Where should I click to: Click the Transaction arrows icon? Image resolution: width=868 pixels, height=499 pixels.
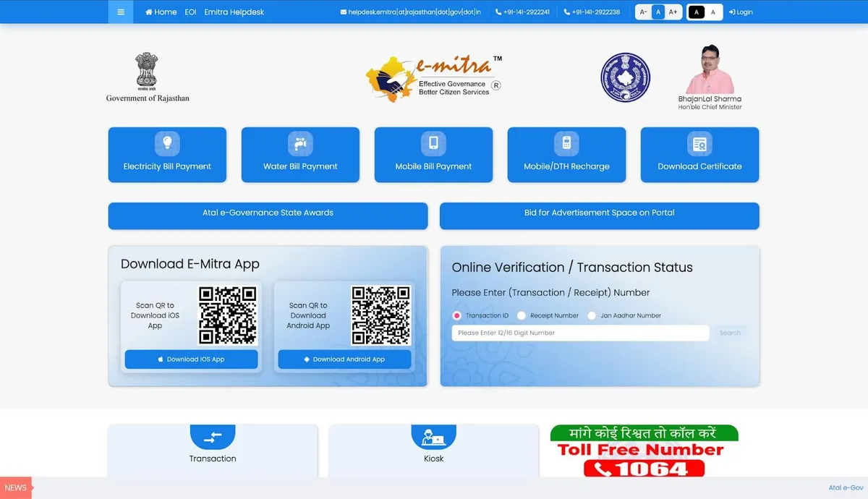pyautogui.click(x=213, y=437)
